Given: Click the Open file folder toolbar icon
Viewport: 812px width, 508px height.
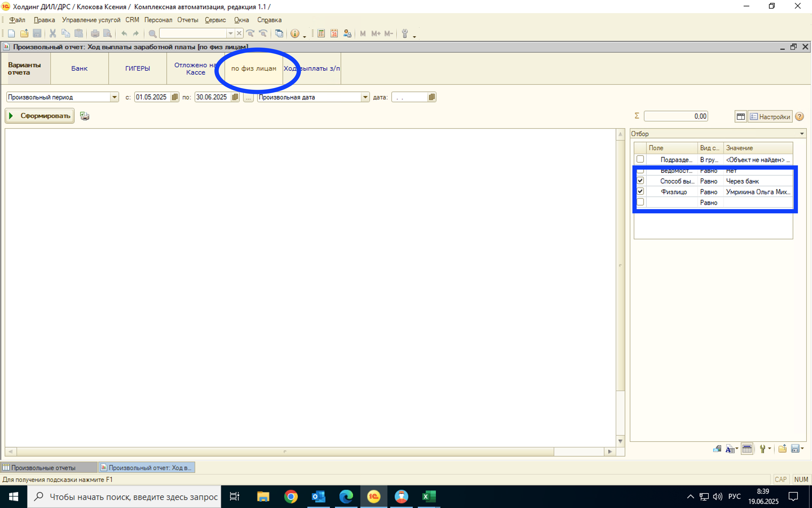Looking at the screenshot, I should (x=24, y=33).
